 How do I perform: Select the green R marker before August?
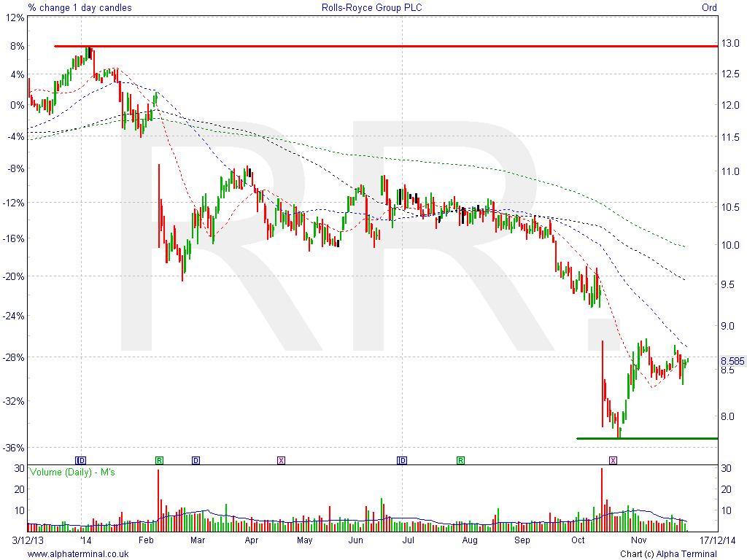click(x=460, y=460)
